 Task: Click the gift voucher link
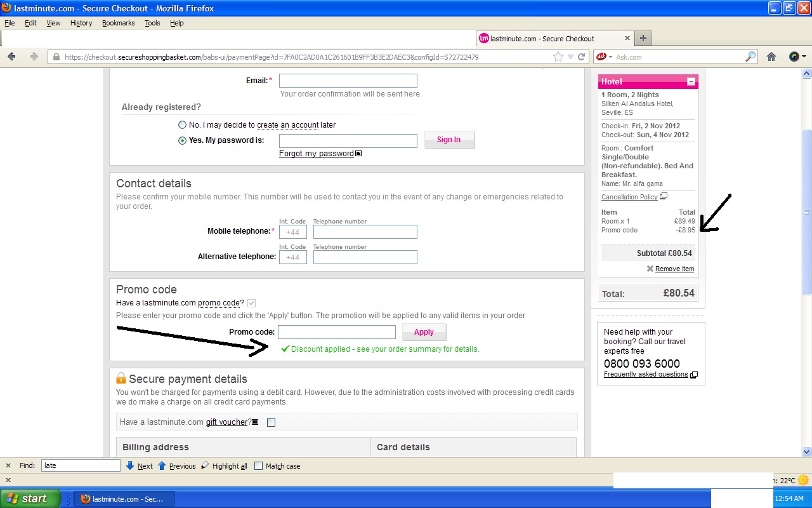[226, 422]
